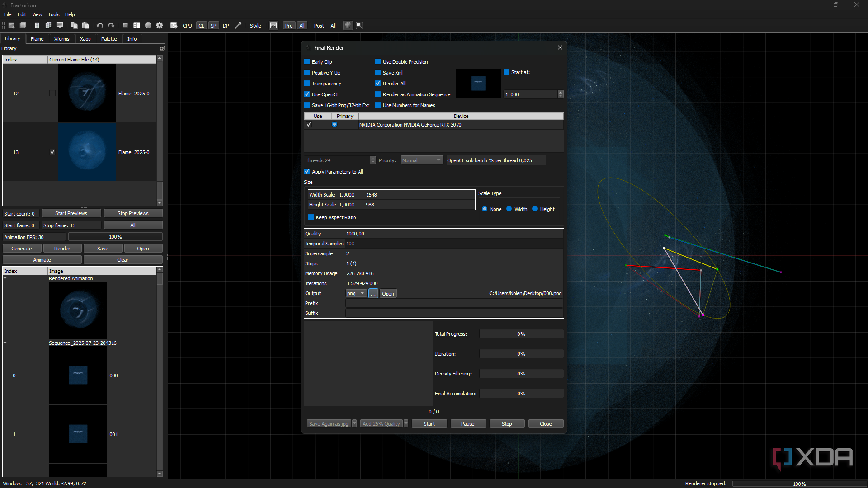Click the grid display toolbar icon

pyautogui.click(x=348, y=26)
